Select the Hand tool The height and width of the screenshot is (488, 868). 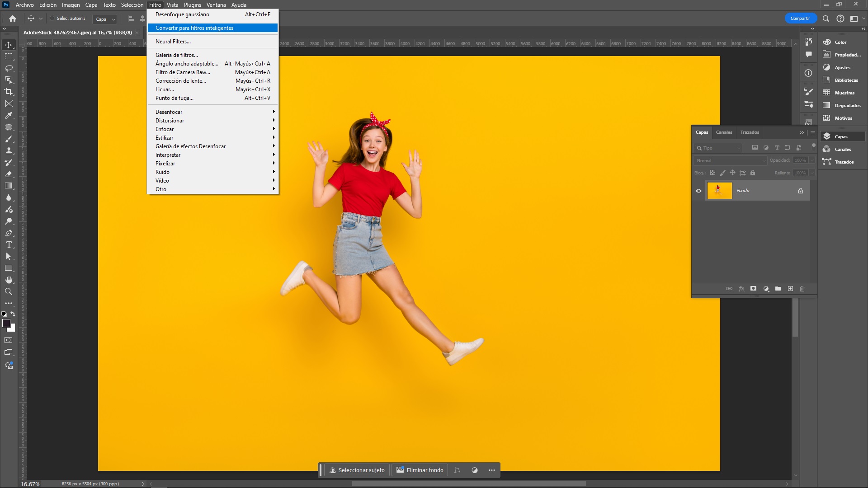[x=9, y=280]
